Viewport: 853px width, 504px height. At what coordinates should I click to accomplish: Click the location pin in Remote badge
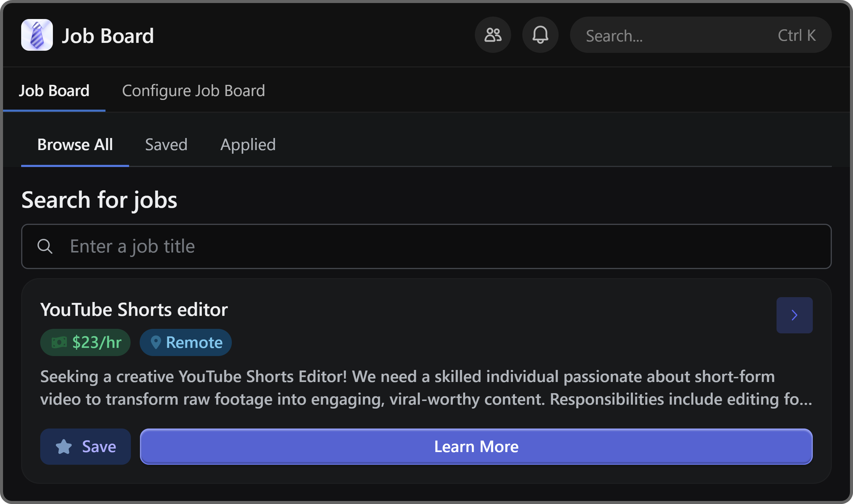click(x=156, y=342)
